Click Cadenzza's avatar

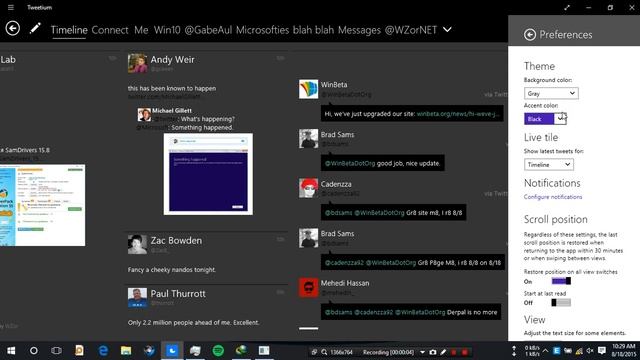[x=308, y=188]
